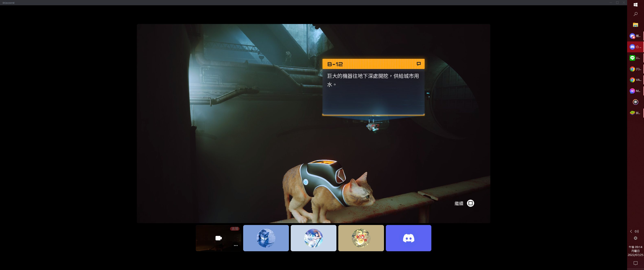Viewport: 644px width, 270px height.
Task: Click the camera icon on the stream tile
Action: pos(219,238)
